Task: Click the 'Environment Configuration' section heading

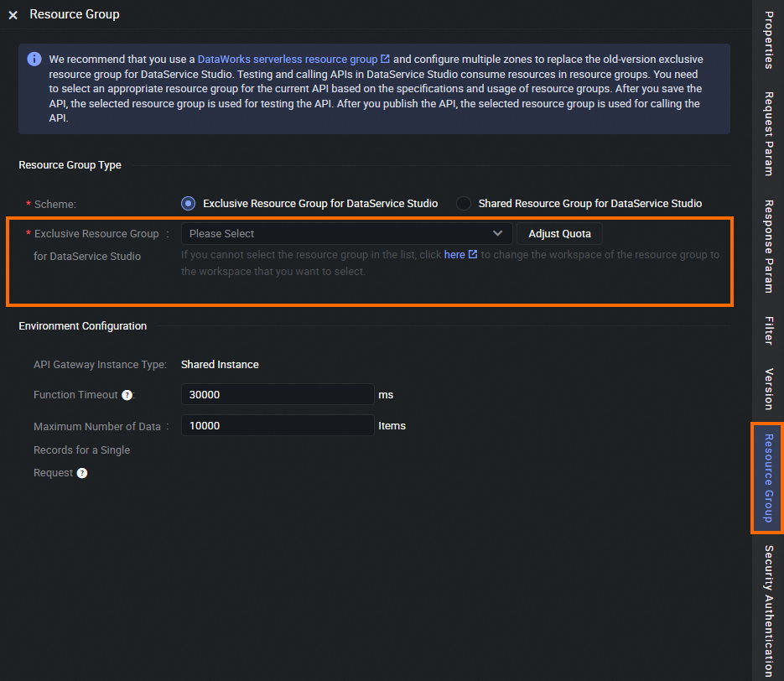Action: click(82, 326)
